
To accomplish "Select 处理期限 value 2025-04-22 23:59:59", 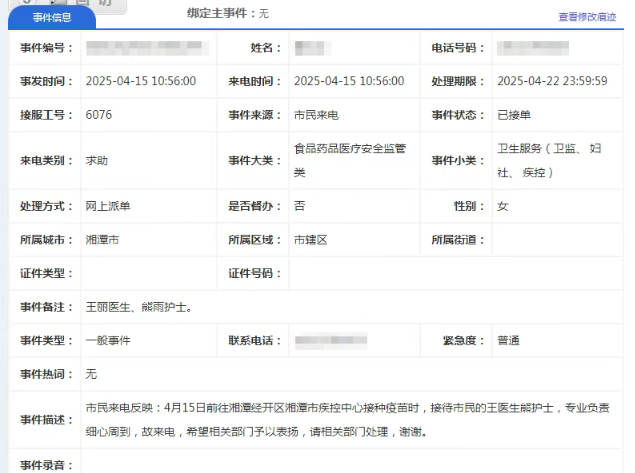I will pyautogui.click(x=552, y=81).
